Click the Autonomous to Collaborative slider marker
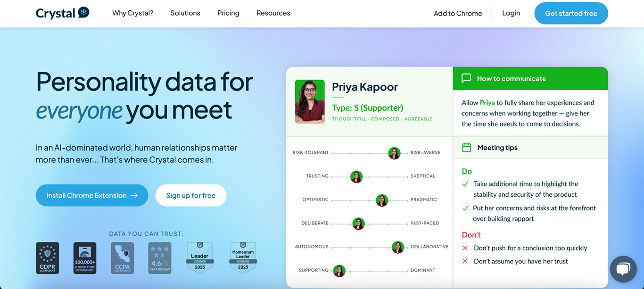Image resolution: width=644 pixels, height=289 pixels. [398, 247]
